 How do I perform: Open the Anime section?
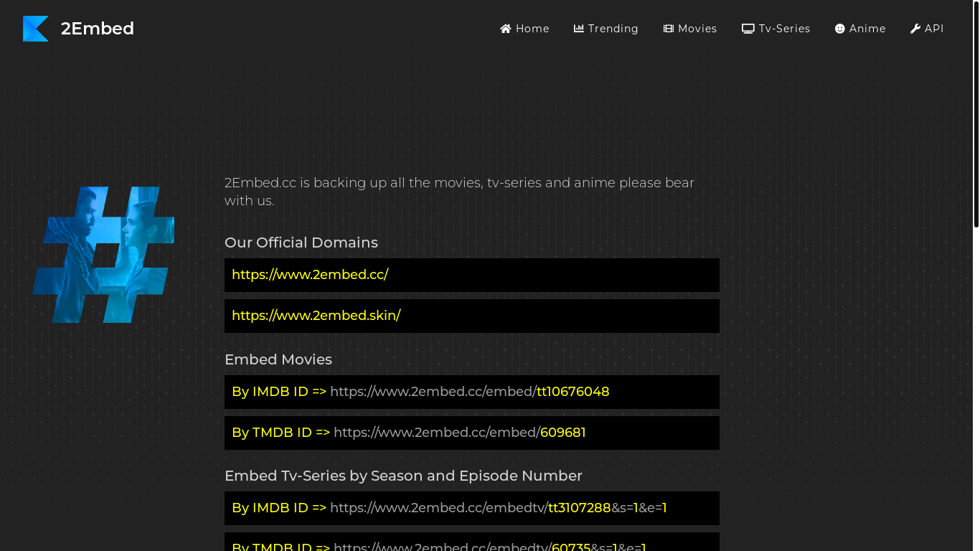point(860,29)
